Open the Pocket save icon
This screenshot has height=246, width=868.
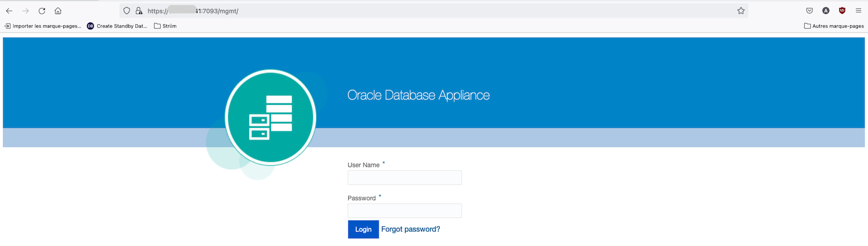tap(809, 11)
